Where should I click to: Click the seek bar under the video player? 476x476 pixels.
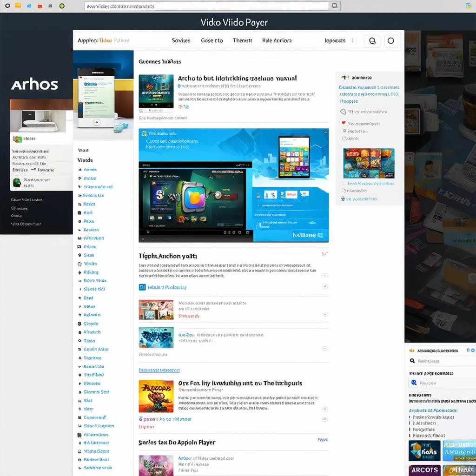(x=195, y=232)
